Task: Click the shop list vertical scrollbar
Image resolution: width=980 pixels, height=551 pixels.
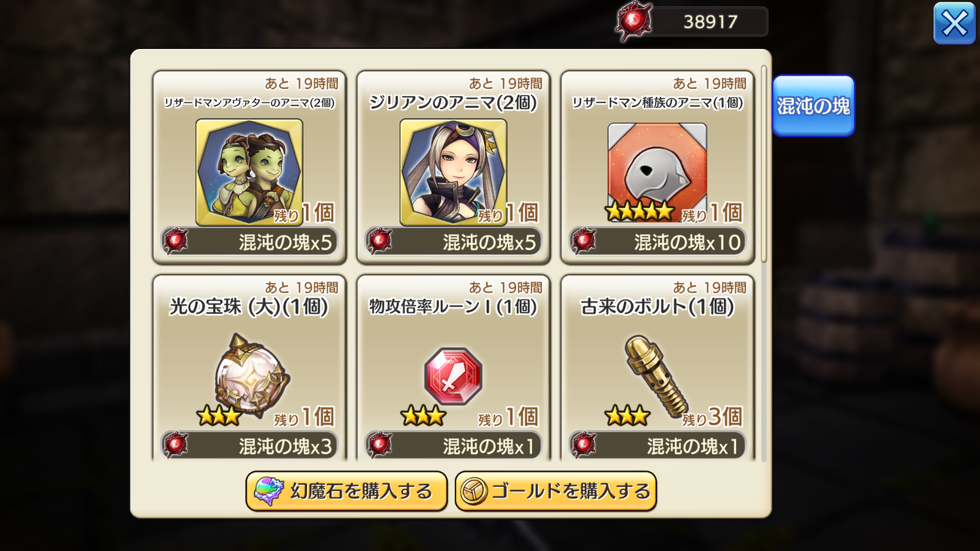Action: click(x=764, y=164)
